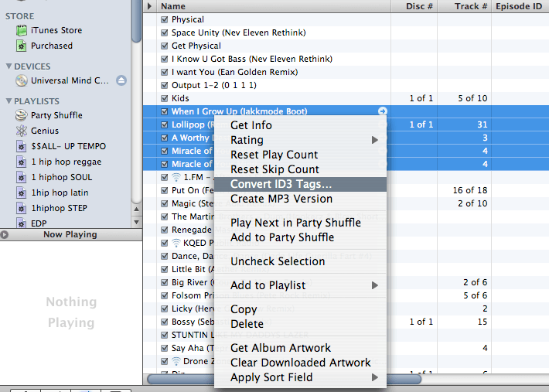
Task: Uncheck the Physical track checkbox
Action: pos(164,19)
